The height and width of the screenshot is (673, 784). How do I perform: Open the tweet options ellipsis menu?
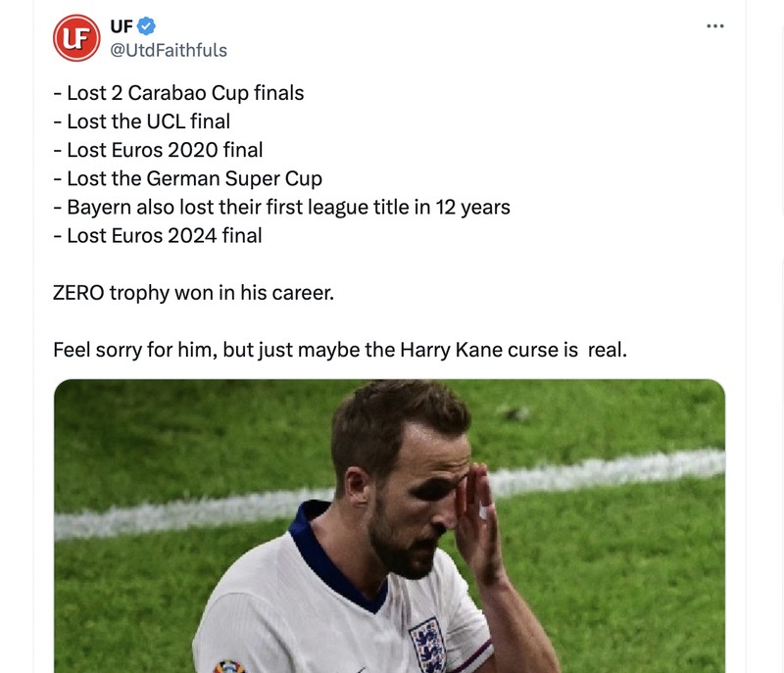coord(715,26)
